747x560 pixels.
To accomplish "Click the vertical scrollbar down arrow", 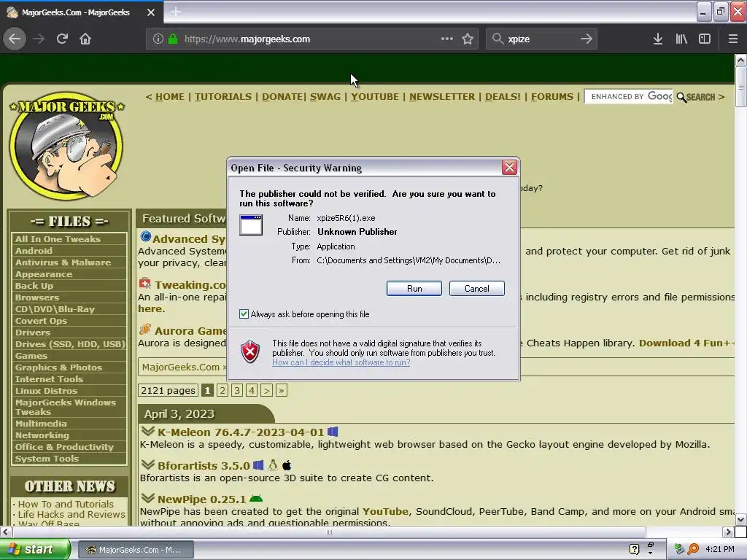I will [x=740, y=519].
